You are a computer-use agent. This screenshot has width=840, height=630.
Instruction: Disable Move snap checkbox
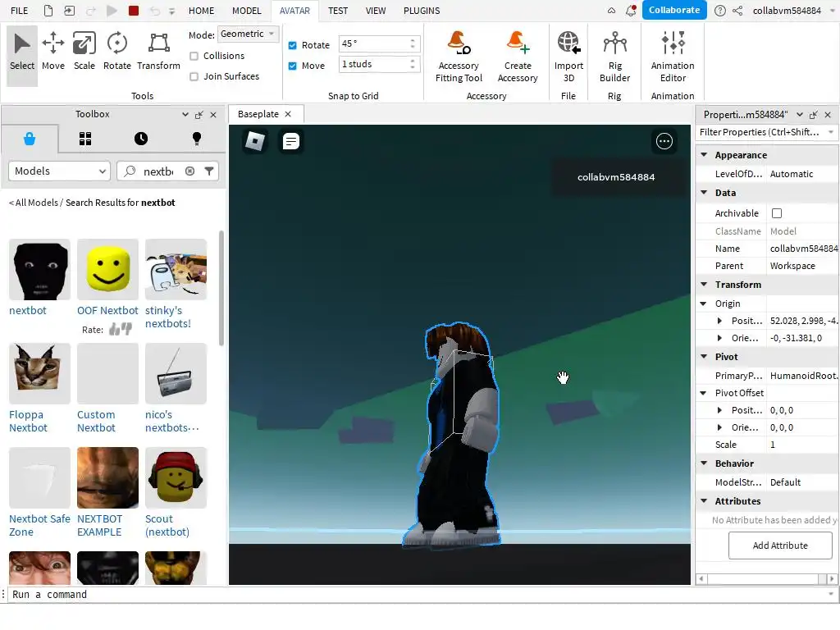pos(293,66)
